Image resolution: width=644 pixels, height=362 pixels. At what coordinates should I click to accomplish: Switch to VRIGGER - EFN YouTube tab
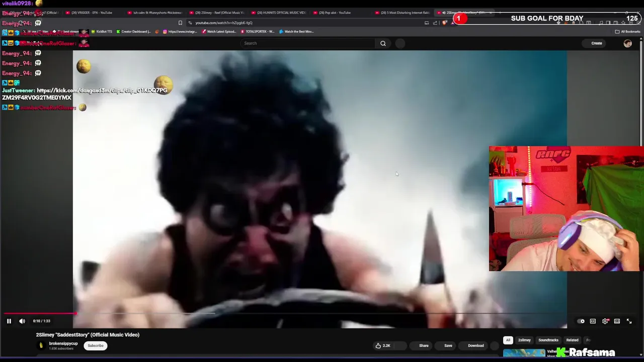pos(92,13)
